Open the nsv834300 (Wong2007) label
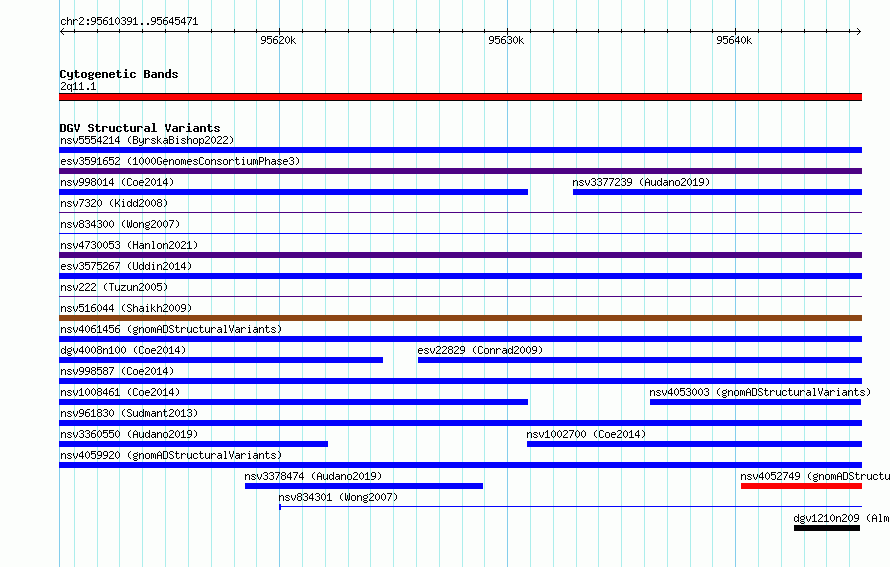The height and width of the screenshot is (567, 890). point(120,224)
